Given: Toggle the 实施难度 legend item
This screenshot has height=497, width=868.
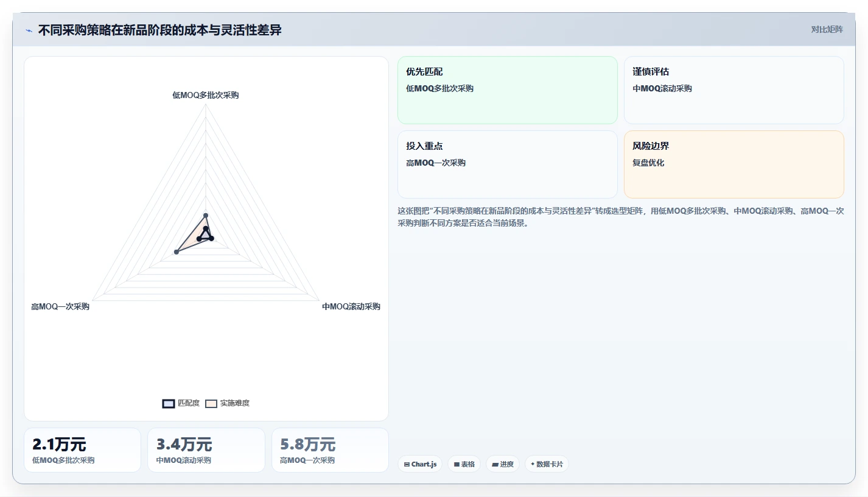Looking at the screenshot, I should tap(227, 403).
